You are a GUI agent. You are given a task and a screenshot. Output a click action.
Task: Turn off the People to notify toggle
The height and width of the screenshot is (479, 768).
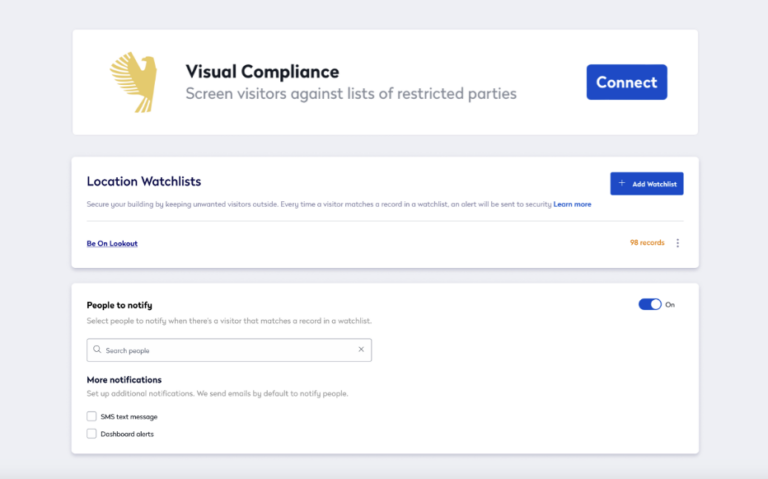[649, 304]
